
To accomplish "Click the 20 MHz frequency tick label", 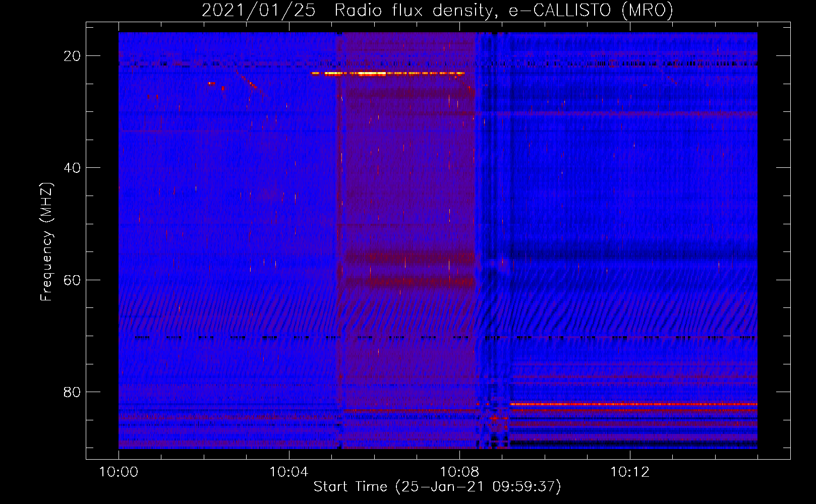I will click(72, 56).
